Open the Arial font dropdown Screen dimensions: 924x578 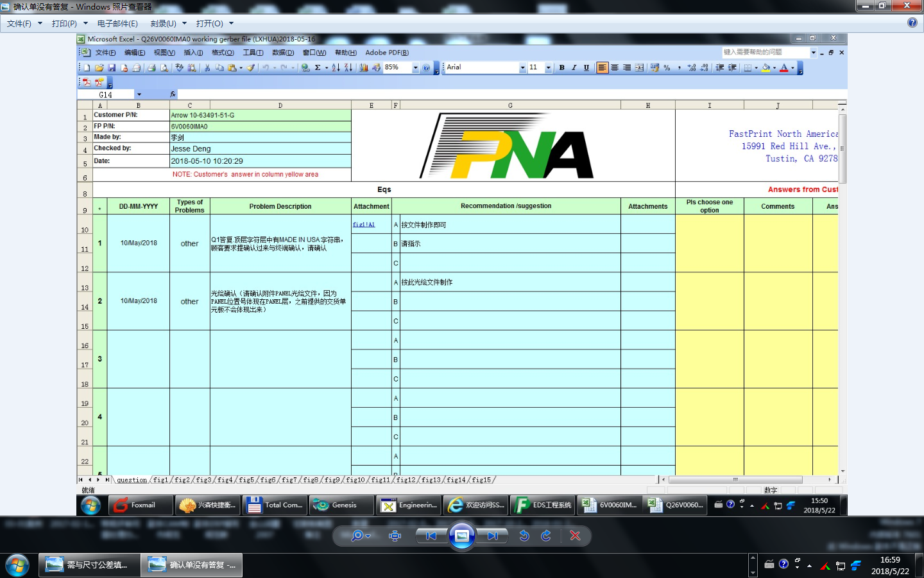click(x=522, y=67)
